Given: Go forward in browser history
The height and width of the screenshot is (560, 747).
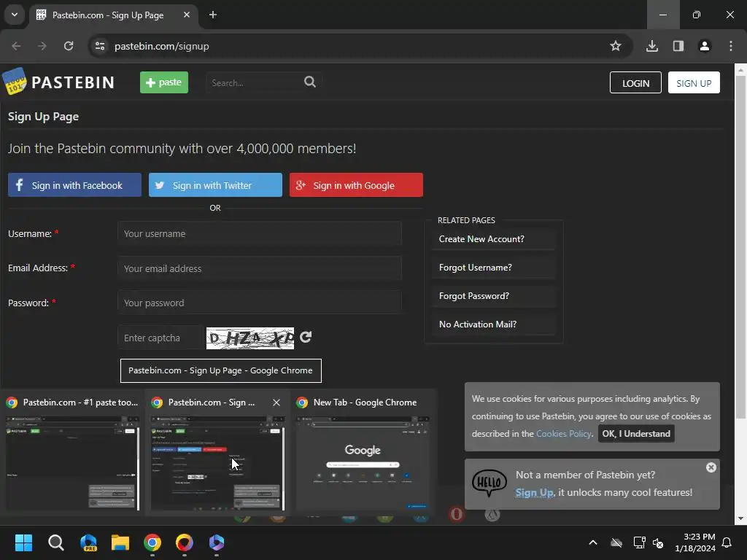Looking at the screenshot, I should pos(42,46).
